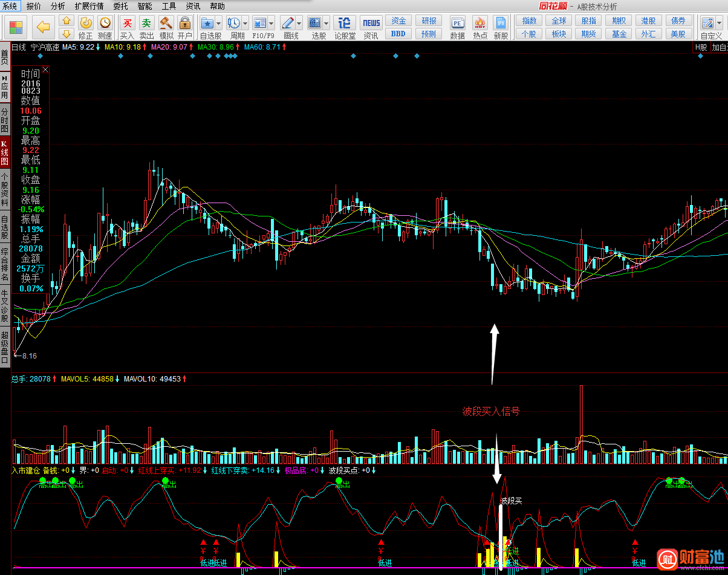Click the blue diamond marker below H股
Viewport: 728px width, 575px height.
click(701, 56)
